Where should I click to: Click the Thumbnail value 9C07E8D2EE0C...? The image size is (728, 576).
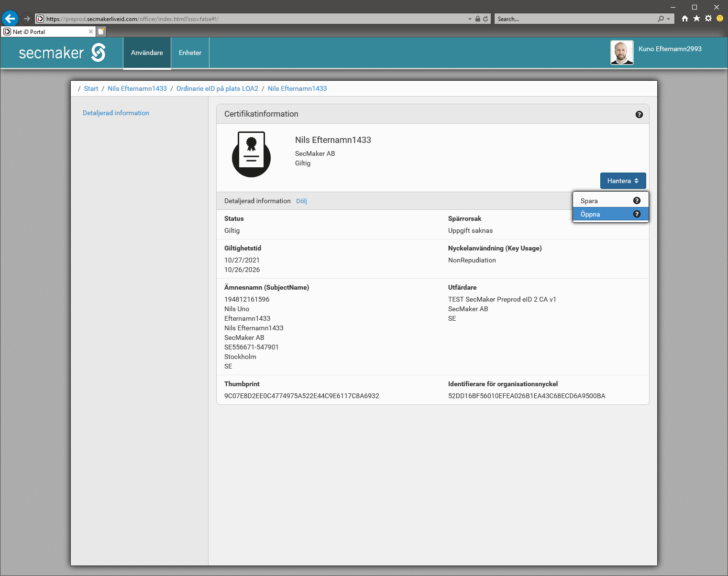[301, 396]
